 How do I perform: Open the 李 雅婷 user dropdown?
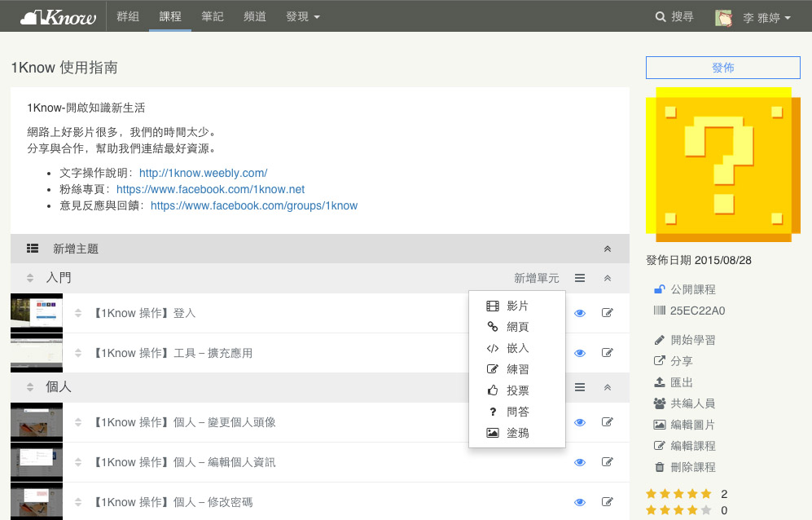coord(767,18)
